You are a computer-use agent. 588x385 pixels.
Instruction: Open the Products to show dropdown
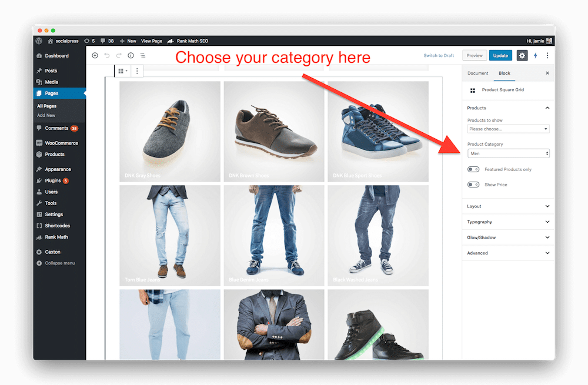(509, 129)
